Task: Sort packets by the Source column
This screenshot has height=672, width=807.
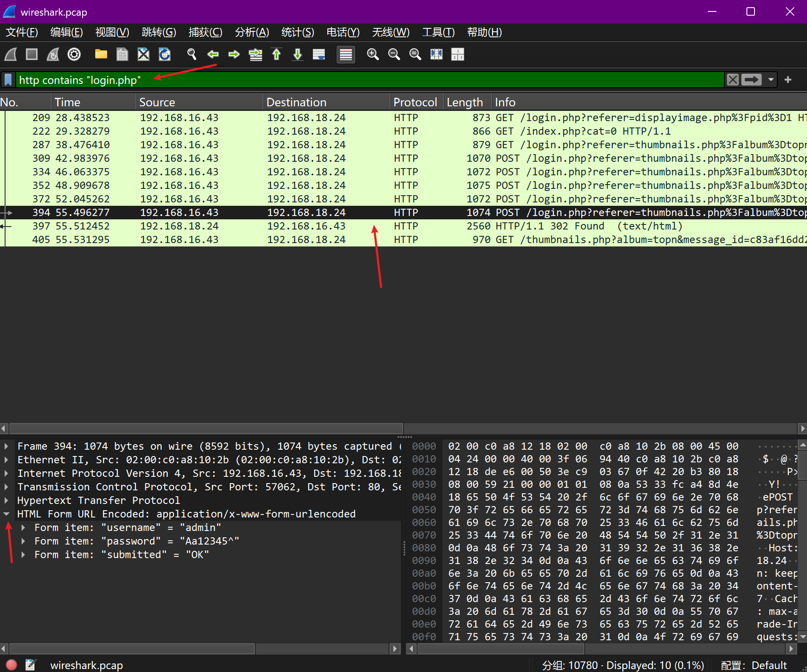Action: (200, 102)
